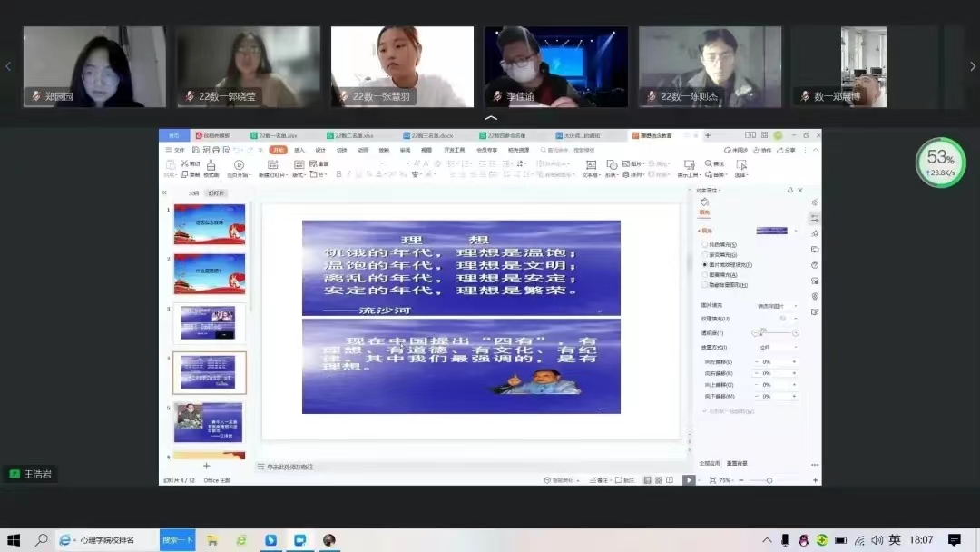Open the 插入 ribbon tab
The height and width of the screenshot is (552, 980).
299,150
